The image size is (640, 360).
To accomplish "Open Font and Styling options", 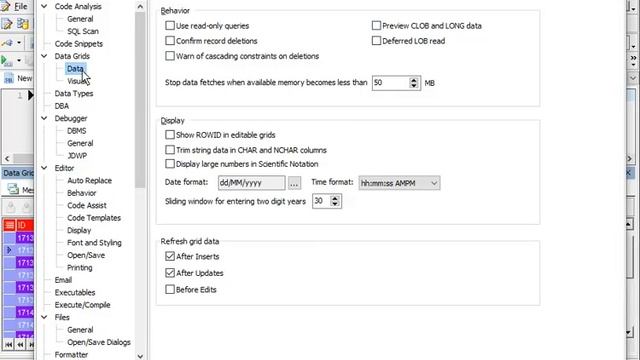I will click(94, 243).
